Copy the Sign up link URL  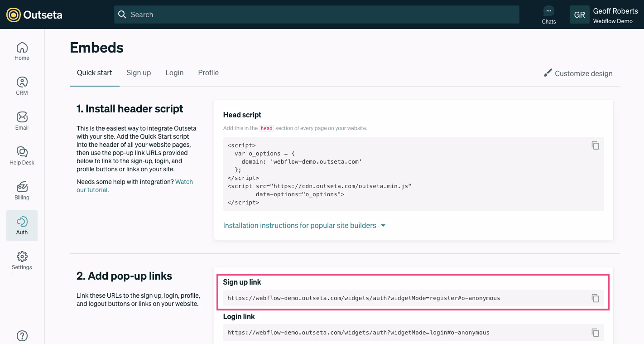(596, 298)
